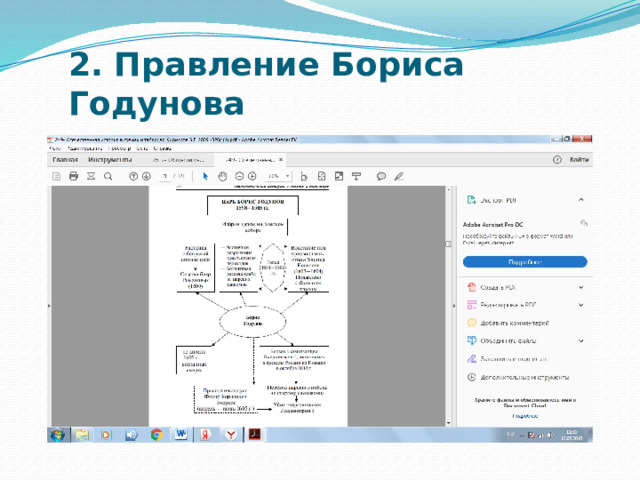Open the Редактирование menu
Viewport: 640px width, 480px height.
(85, 149)
